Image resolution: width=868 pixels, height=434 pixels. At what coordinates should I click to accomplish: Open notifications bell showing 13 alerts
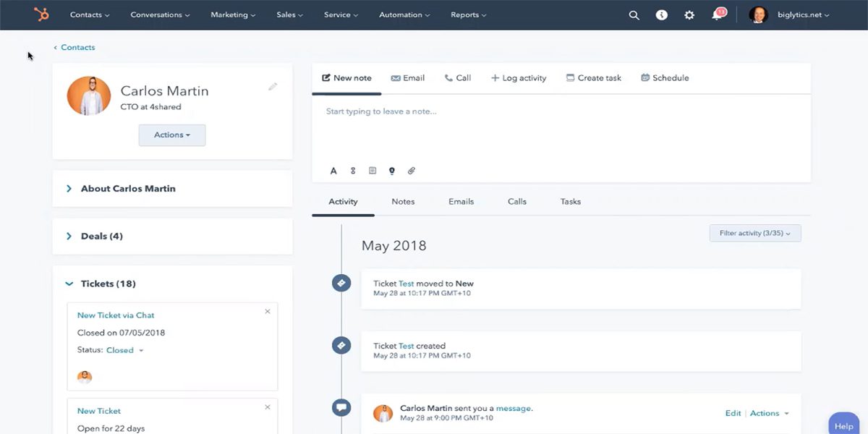coord(717,14)
